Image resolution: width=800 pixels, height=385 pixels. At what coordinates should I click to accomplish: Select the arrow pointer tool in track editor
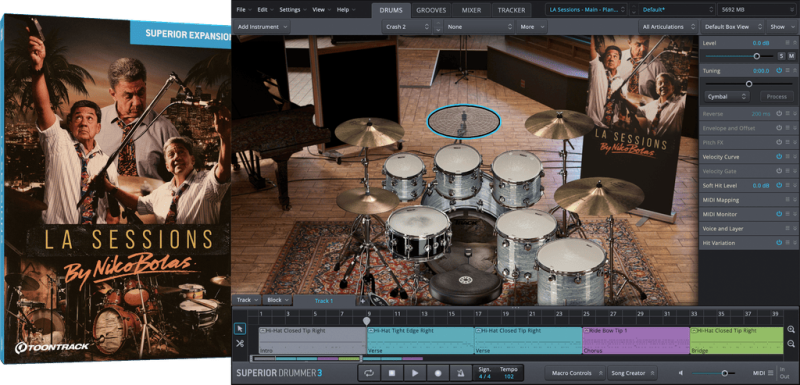(x=240, y=329)
